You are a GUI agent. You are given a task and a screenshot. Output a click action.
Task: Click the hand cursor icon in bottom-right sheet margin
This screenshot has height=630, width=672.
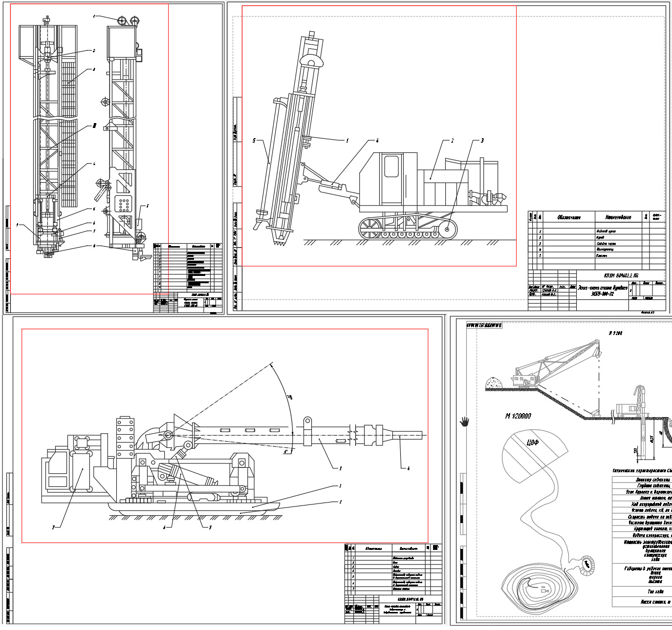(x=464, y=421)
